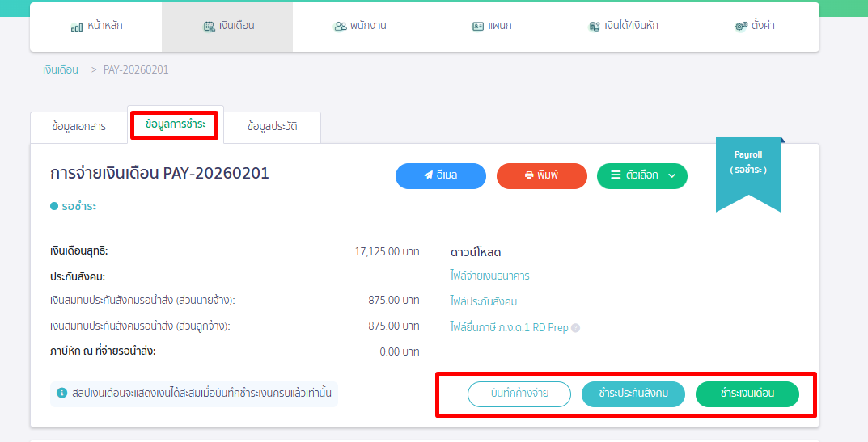Click the Payroll (รอชำระ) ribbon badge
Viewport: 868px width, 442px height.
pos(748,173)
